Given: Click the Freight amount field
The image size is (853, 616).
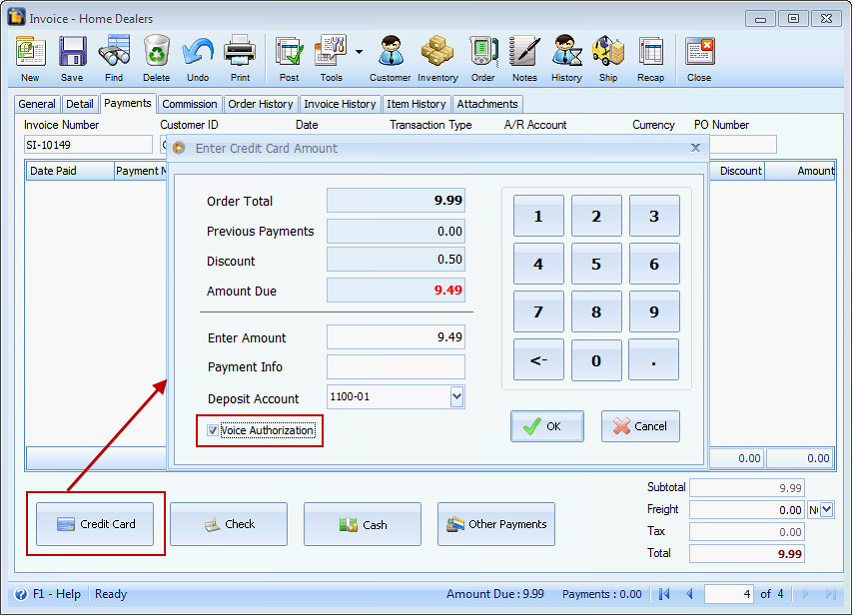Looking at the screenshot, I should 747,510.
